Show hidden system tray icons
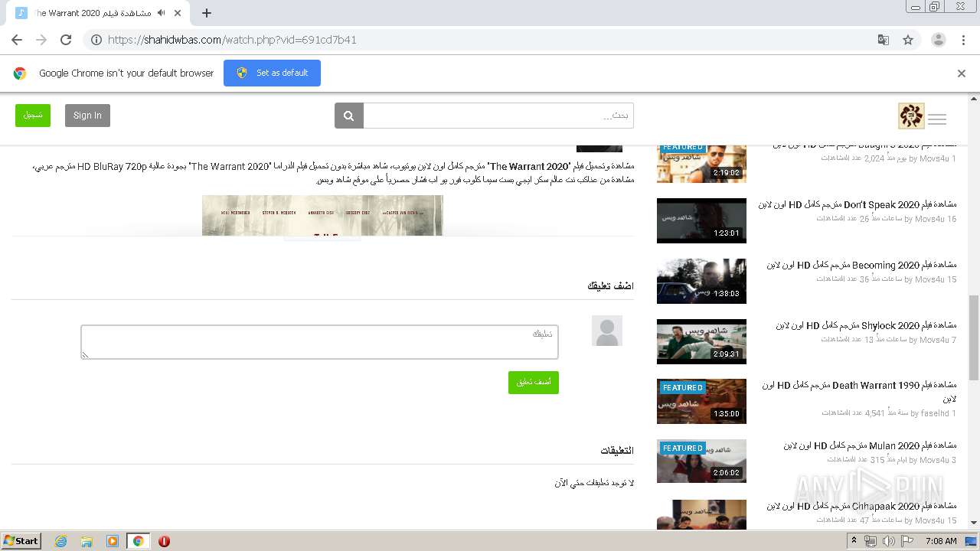The image size is (980, 551). click(854, 541)
